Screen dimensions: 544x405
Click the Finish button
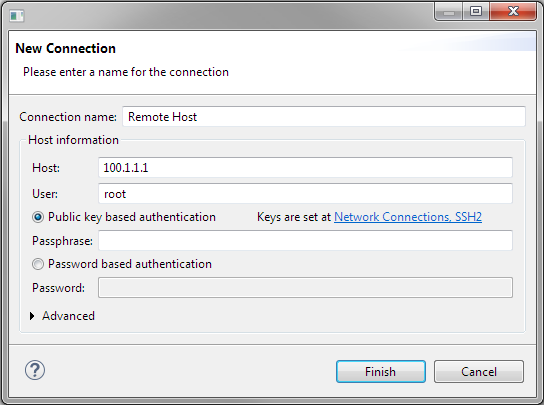[381, 372]
